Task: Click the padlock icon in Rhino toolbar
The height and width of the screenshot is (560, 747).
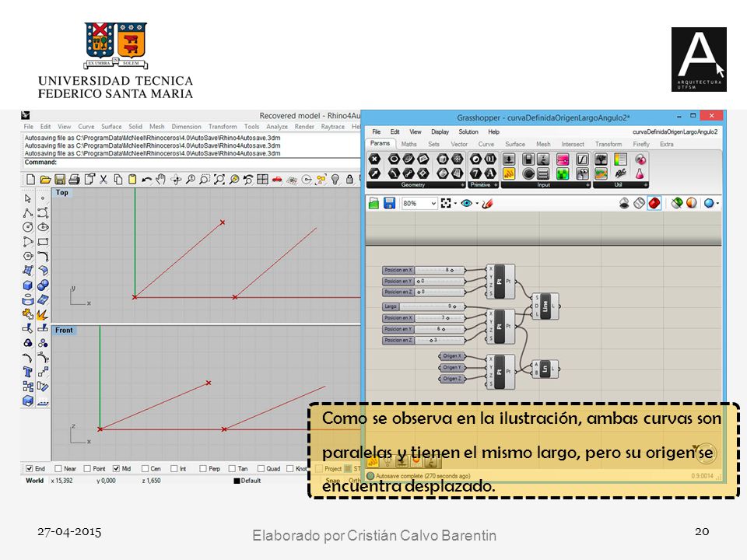Action: (x=349, y=180)
